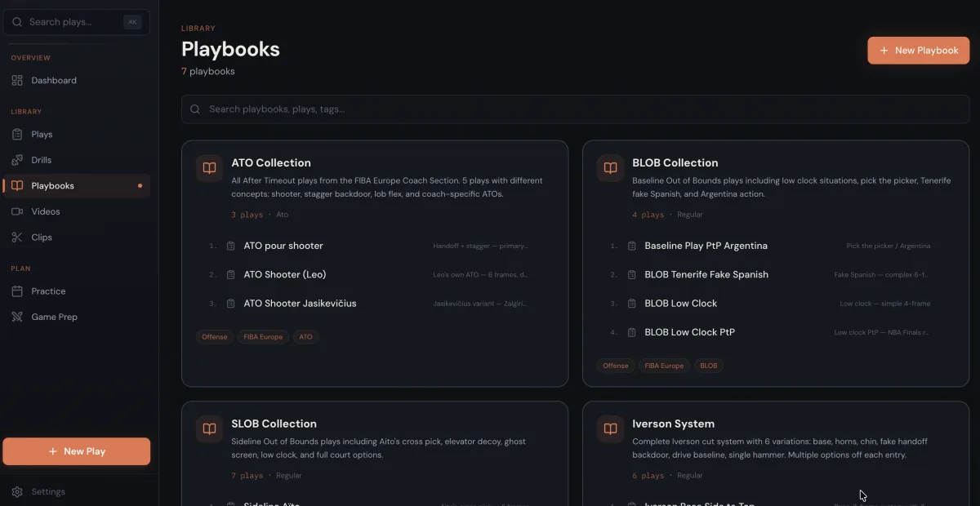Click the '3 plays' count in ATO Collection
Viewport: 980px width, 506px height.
[x=247, y=215]
